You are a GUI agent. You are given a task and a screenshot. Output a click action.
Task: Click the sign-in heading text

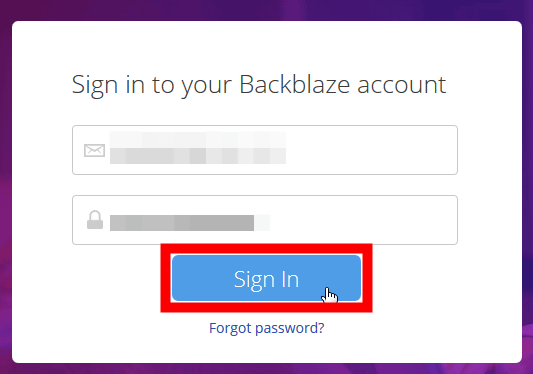tap(259, 85)
